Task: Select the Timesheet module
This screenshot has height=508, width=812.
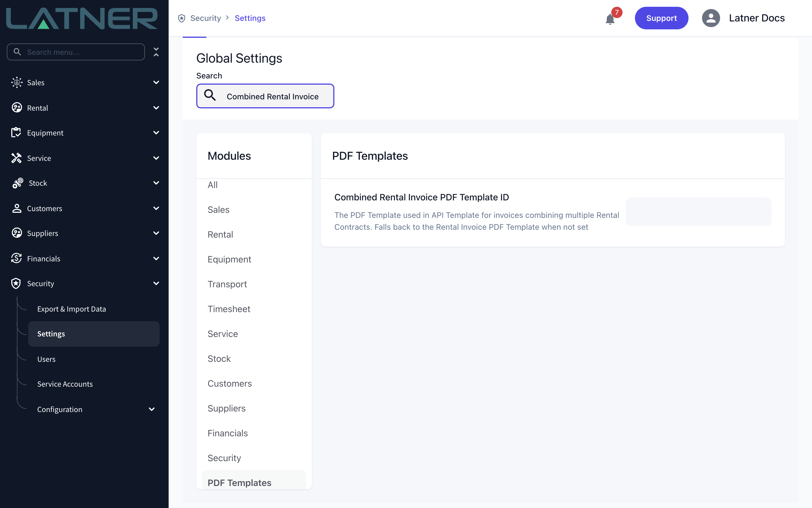Action: pyautogui.click(x=229, y=309)
